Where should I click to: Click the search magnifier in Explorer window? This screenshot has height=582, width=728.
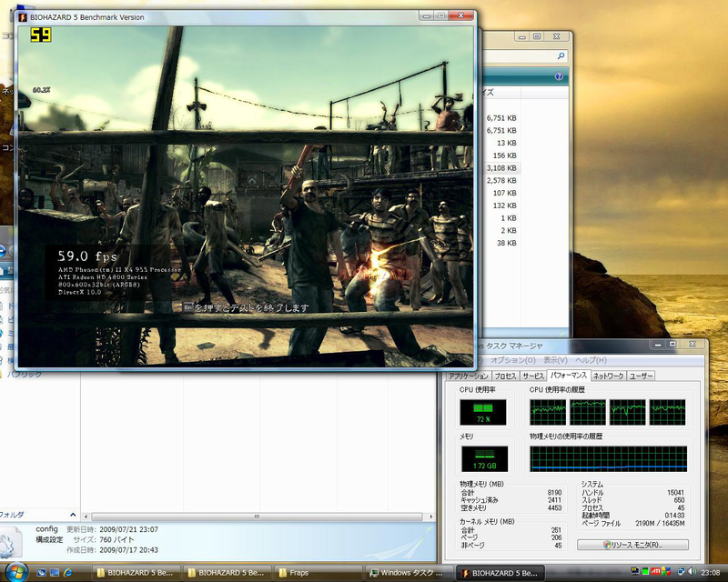(x=561, y=55)
